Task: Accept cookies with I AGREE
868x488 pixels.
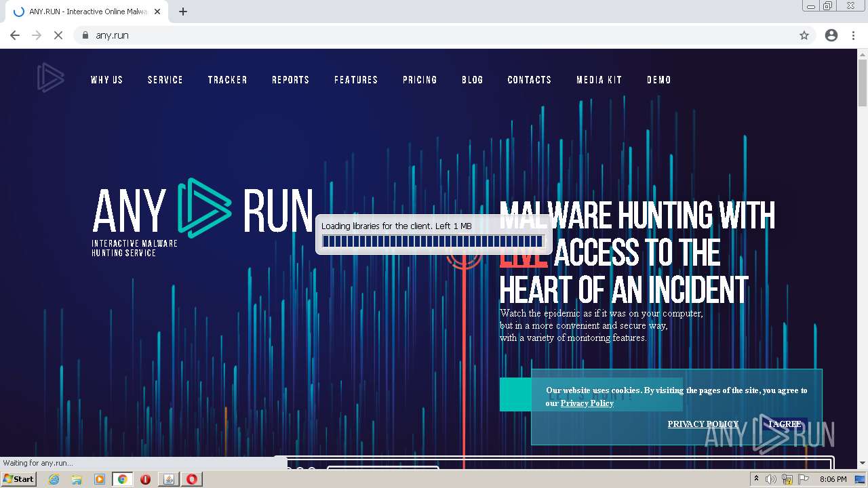Action: pos(785,424)
